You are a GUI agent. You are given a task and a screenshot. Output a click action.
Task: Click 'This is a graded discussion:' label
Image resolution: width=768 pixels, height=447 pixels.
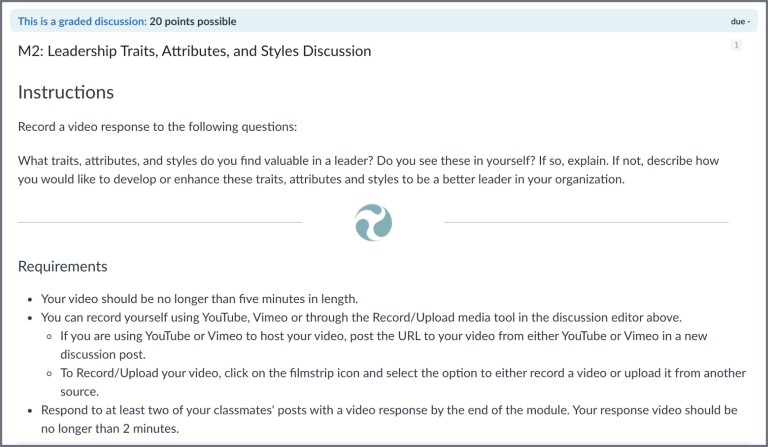[82, 22]
